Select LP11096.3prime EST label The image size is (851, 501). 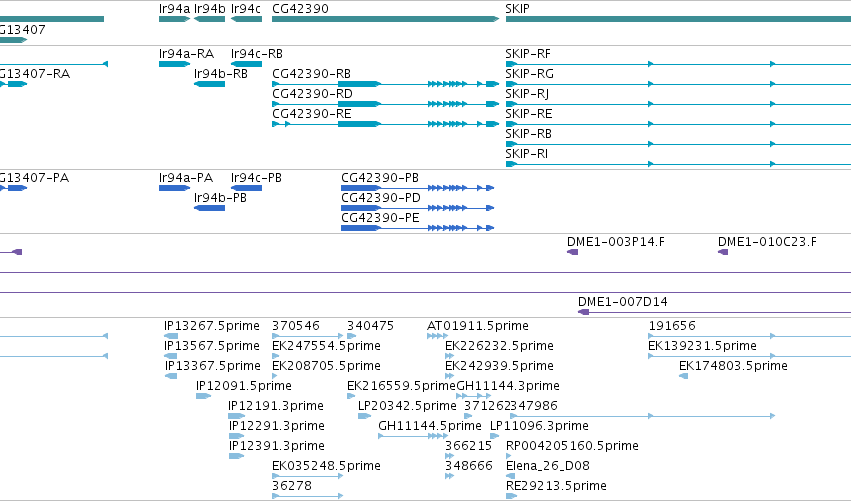pyautogui.click(x=539, y=427)
